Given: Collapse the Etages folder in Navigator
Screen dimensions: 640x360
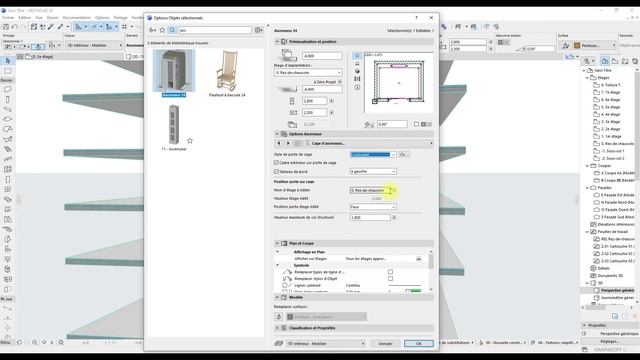Looking at the screenshot, I should [x=587, y=78].
